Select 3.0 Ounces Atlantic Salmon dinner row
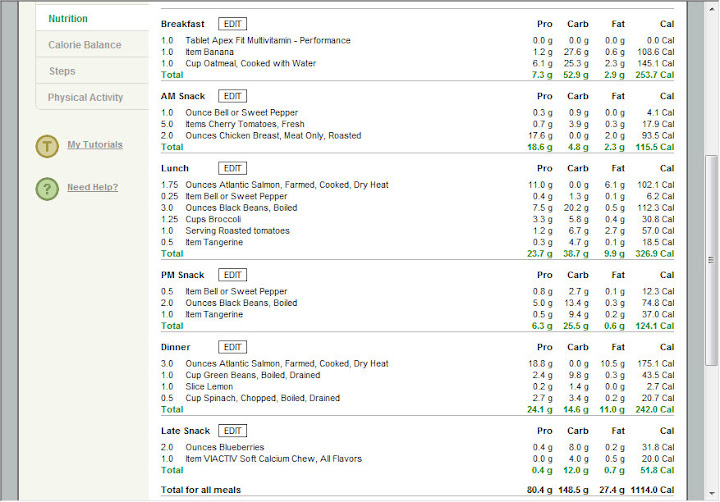The image size is (720, 502). point(417,363)
